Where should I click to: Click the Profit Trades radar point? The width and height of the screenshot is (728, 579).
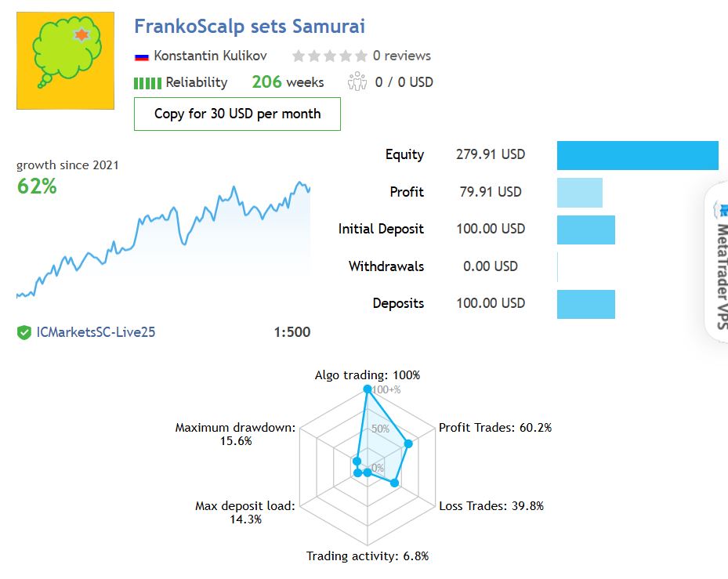click(x=408, y=444)
